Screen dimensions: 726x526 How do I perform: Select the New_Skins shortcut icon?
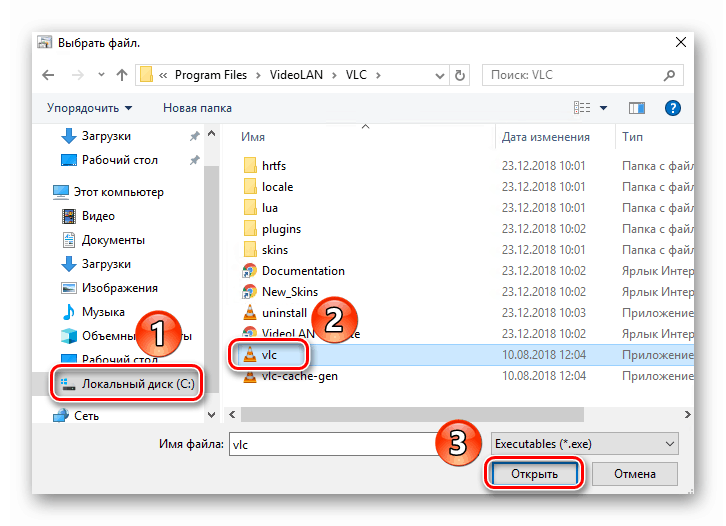pyautogui.click(x=250, y=292)
